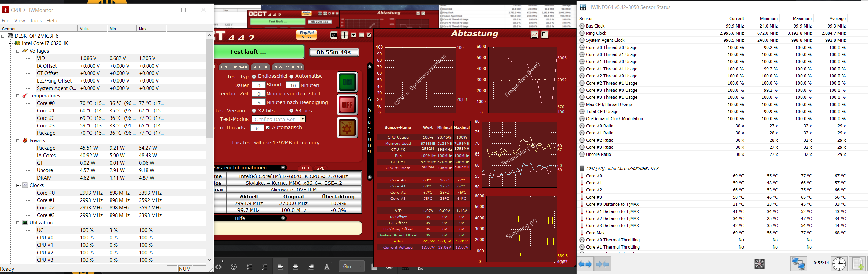The height and width of the screenshot is (274, 868).
Task: Click the HWiNFO log file plus icon
Action: (x=858, y=264)
